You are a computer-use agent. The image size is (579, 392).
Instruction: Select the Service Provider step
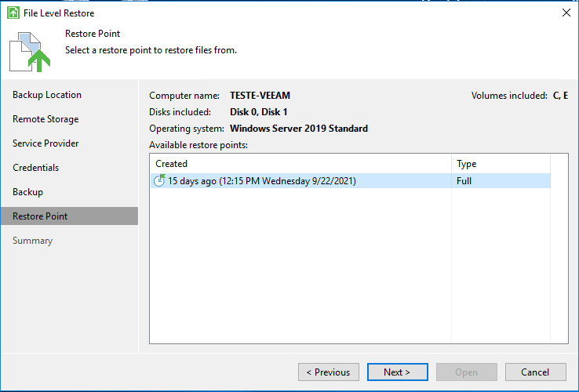point(46,143)
